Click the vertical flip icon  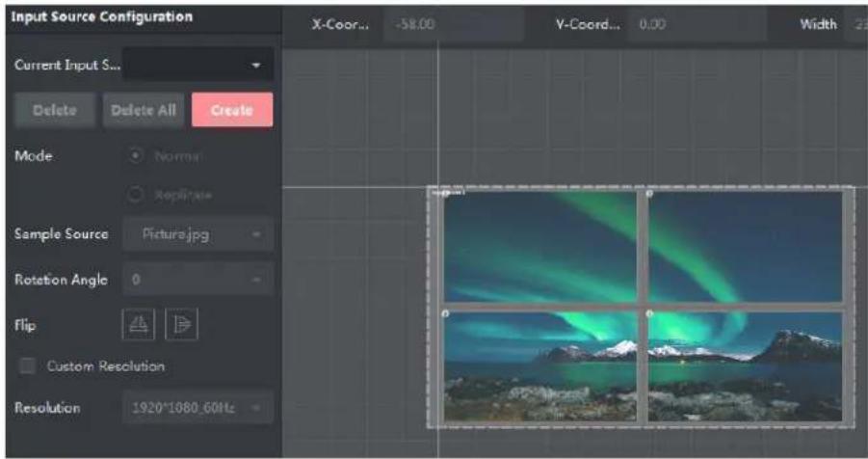[x=181, y=324]
